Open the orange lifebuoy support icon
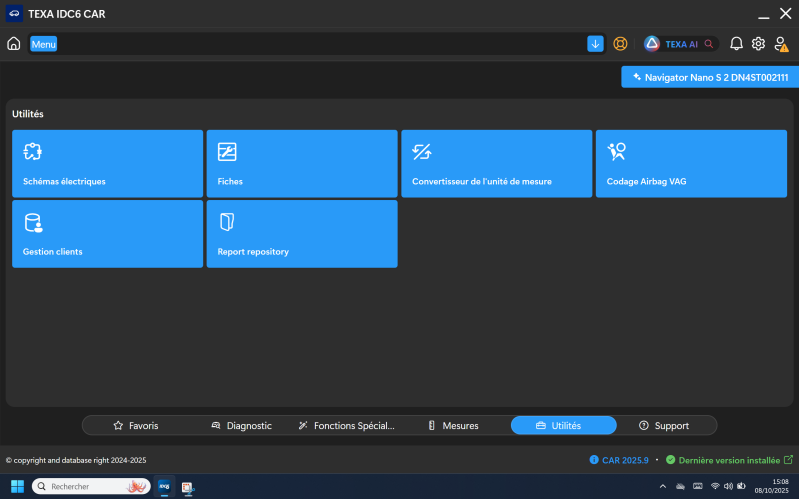This screenshot has height=499, width=799. tap(620, 44)
